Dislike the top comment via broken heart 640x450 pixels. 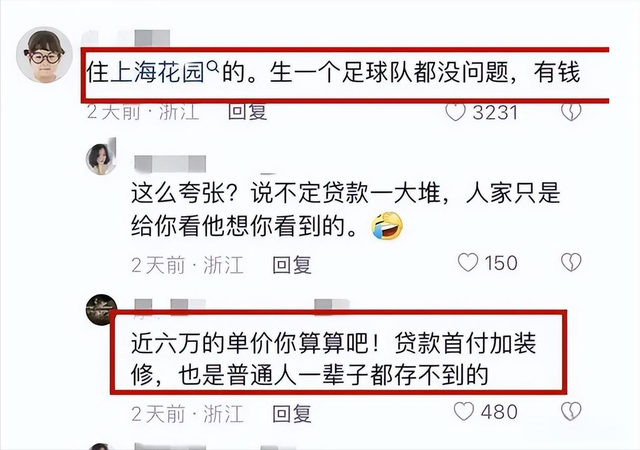point(571,112)
